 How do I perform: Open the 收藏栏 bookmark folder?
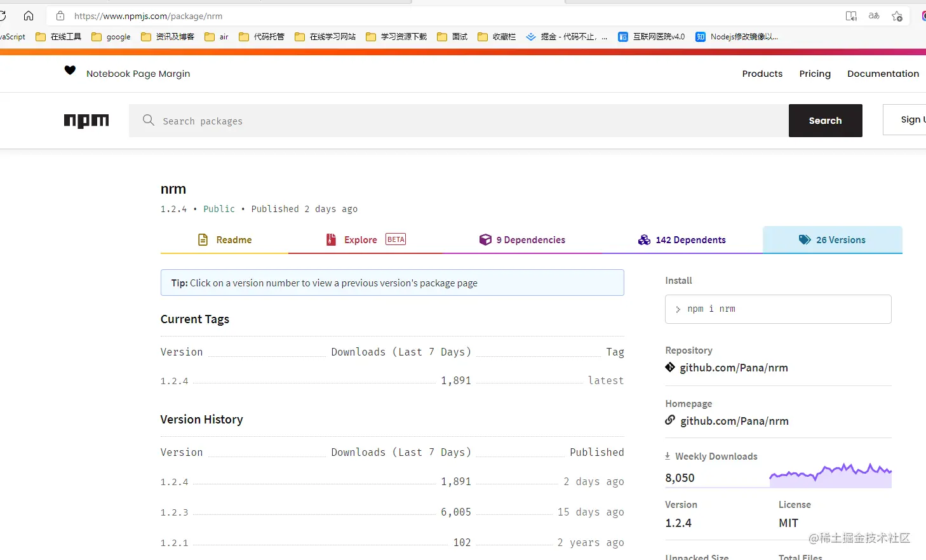point(497,37)
